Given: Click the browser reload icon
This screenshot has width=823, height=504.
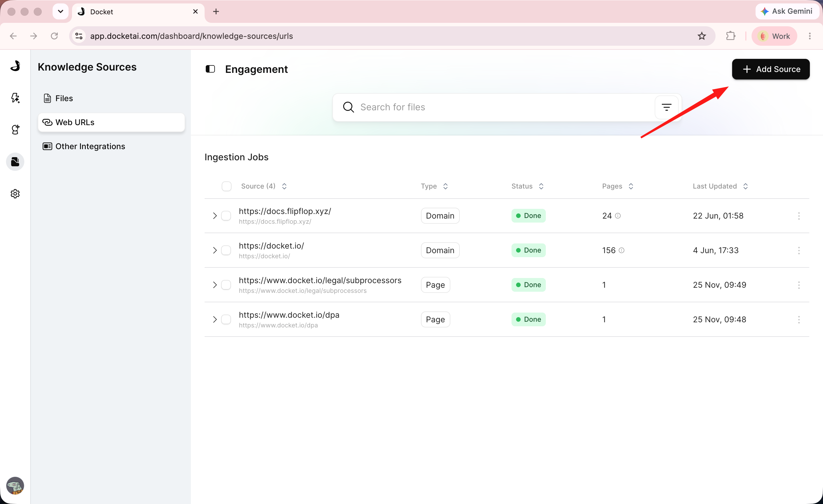Looking at the screenshot, I should [54, 36].
